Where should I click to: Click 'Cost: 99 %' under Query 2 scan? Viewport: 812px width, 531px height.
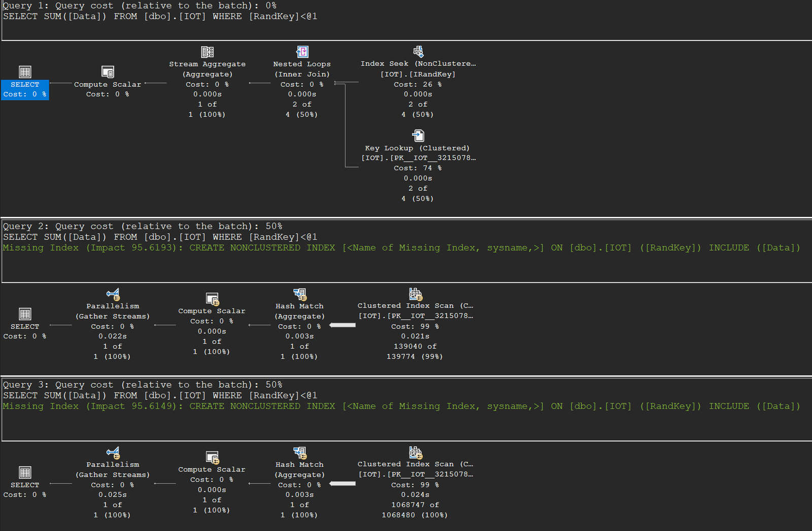[415, 326]
